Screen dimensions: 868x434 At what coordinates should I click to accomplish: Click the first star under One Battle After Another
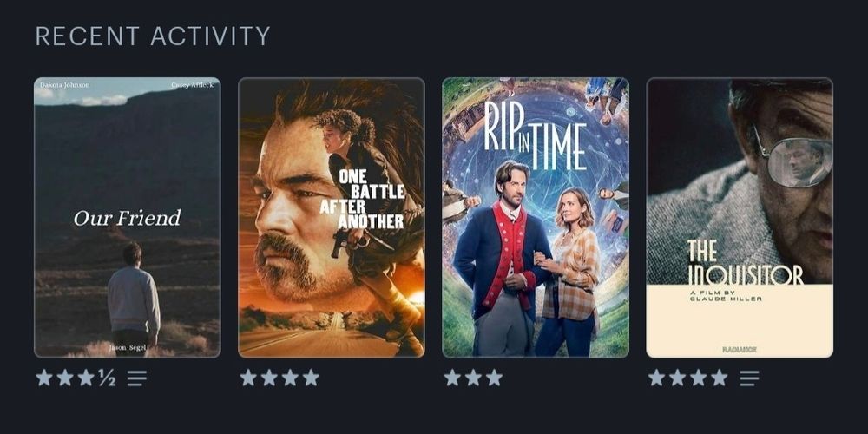click(248, 378)
